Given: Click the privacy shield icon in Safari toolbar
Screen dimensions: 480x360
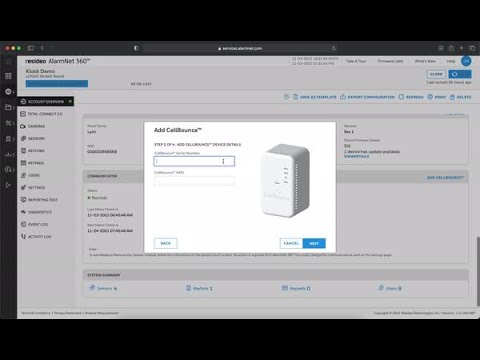Looking at the screenshot, I should click(136, 48).
